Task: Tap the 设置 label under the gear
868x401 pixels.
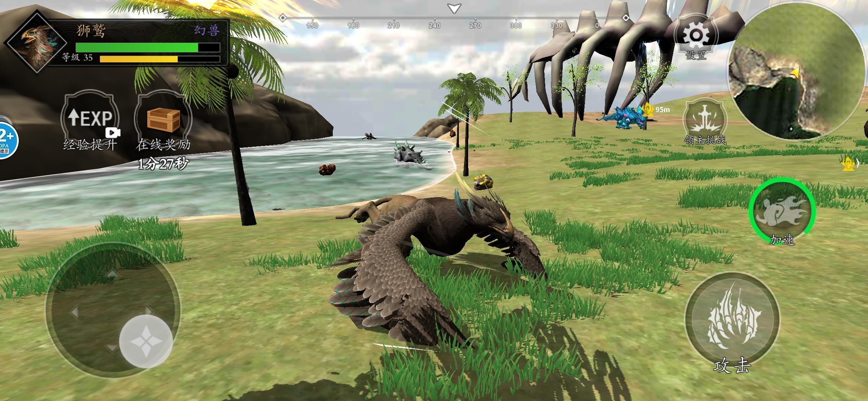Action: click(696, 56)
